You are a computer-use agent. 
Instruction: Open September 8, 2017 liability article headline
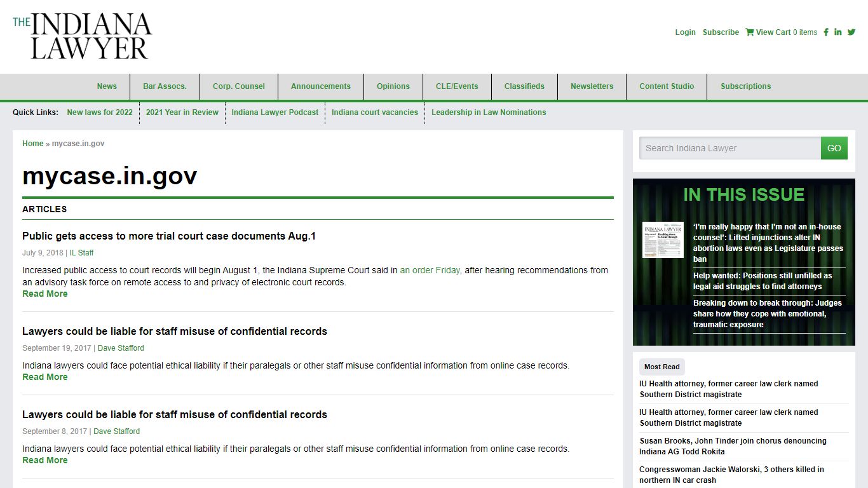[x=175, y=414]
